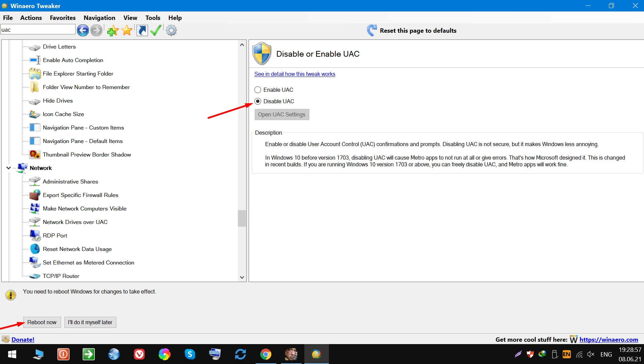This screenshot has height=364, width=644.
Task: Select Set Ethernet as Metered Connection item
Action: pyautogui.click(x=88, y=262)
